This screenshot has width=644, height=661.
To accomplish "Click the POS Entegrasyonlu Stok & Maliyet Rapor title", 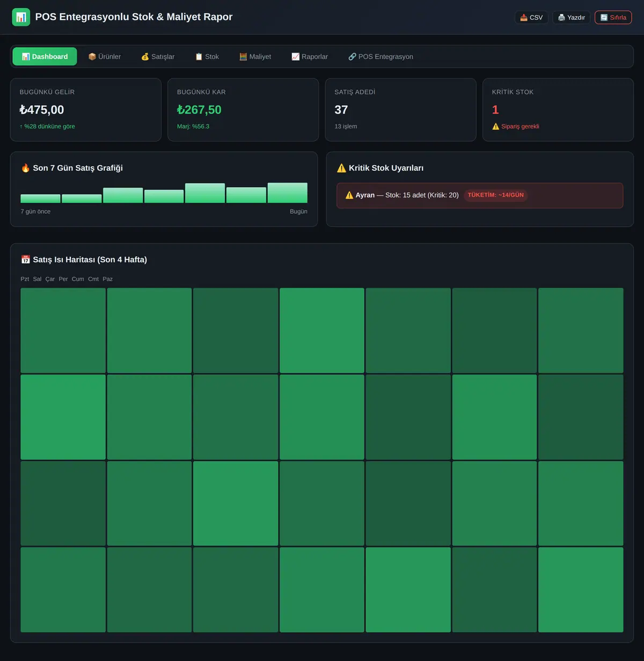I will (x=134, y=17).
